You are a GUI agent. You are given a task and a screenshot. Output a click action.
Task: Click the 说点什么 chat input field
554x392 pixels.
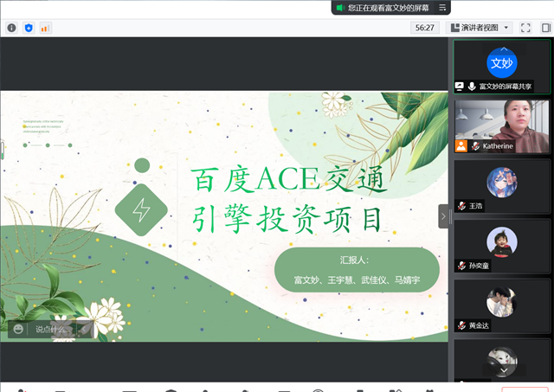[52, 329]
